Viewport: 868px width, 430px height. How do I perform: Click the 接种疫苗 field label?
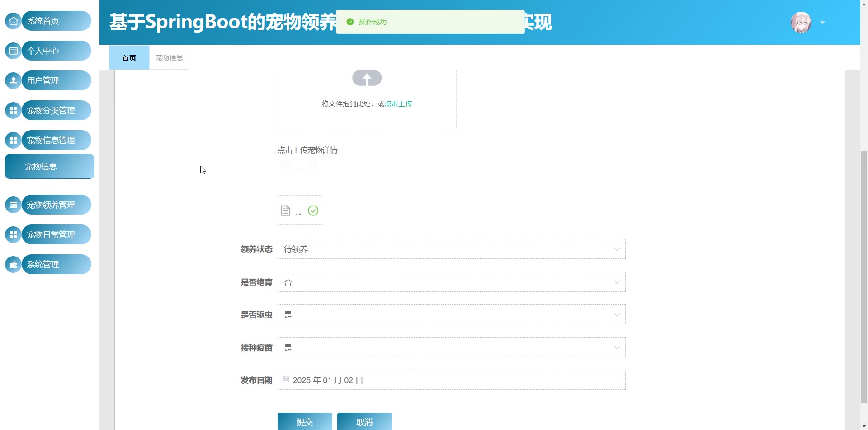[x=256, y=348]
